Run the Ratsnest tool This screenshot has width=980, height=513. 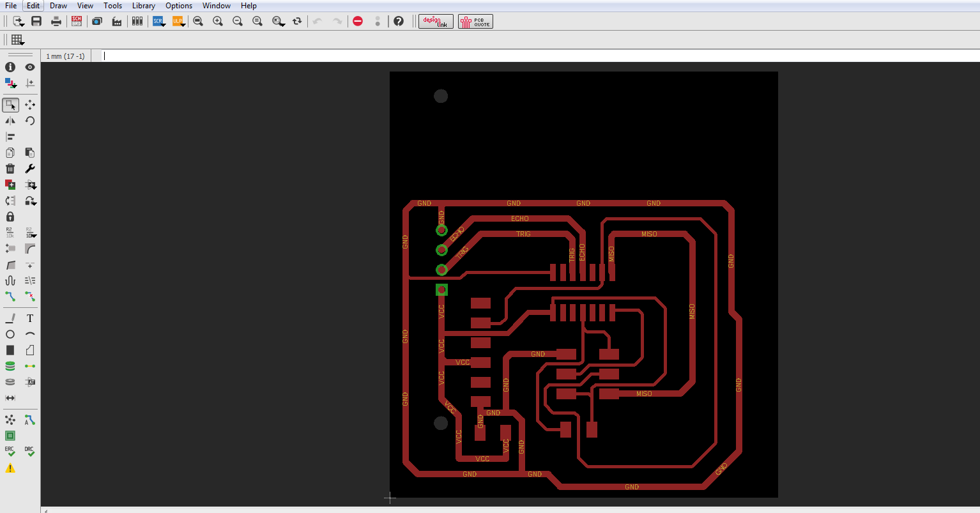(10, 420)
